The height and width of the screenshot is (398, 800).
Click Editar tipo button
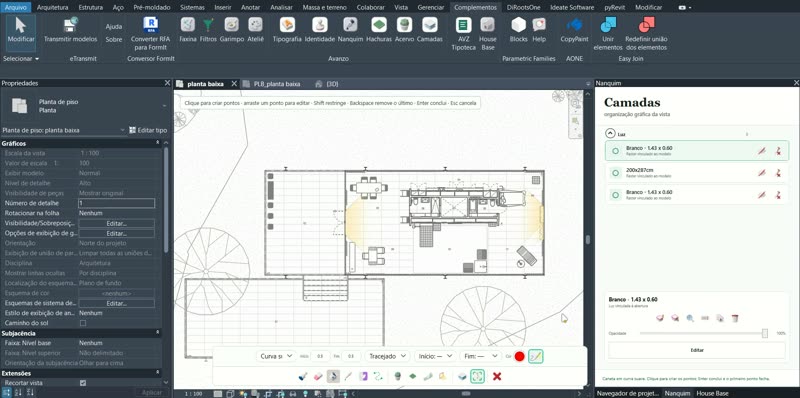click(148, 130)
